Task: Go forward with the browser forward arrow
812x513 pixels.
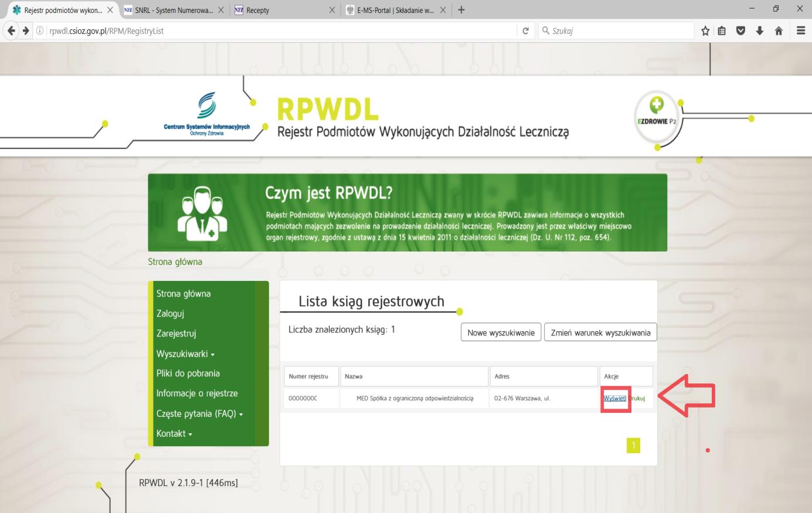Action: pos(26,30)
